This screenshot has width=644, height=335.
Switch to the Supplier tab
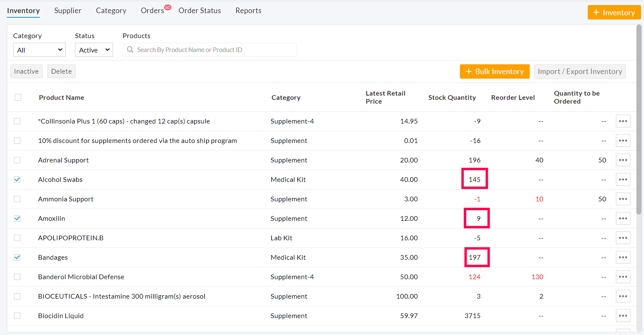pyautogui.click(x=68, y=10)
